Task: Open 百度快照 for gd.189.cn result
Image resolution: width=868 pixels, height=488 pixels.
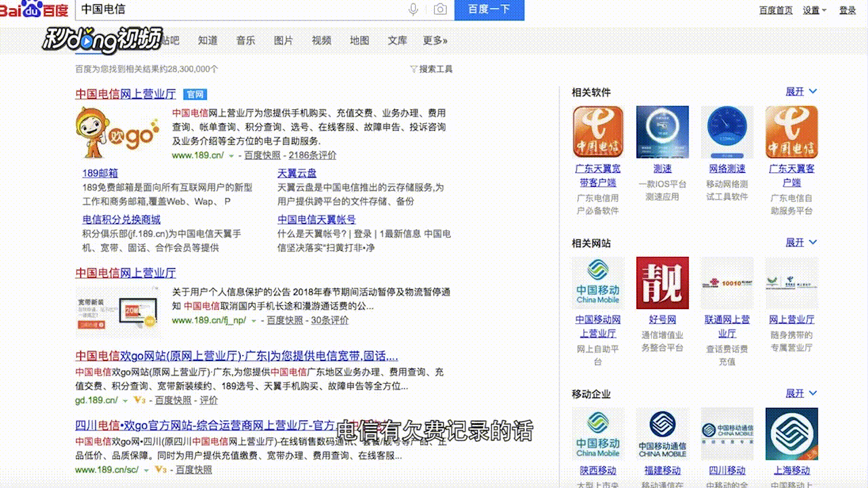Action: pyautogui.click(x=174, y=401)
